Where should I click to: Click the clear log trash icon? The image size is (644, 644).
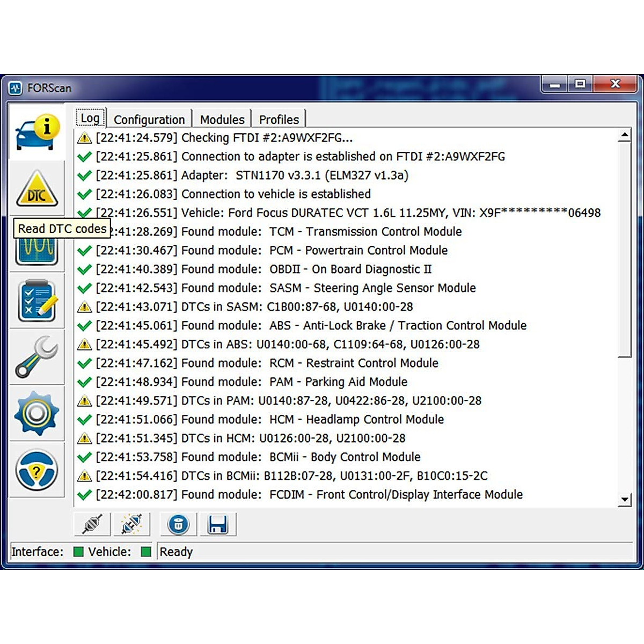(178, 524)
